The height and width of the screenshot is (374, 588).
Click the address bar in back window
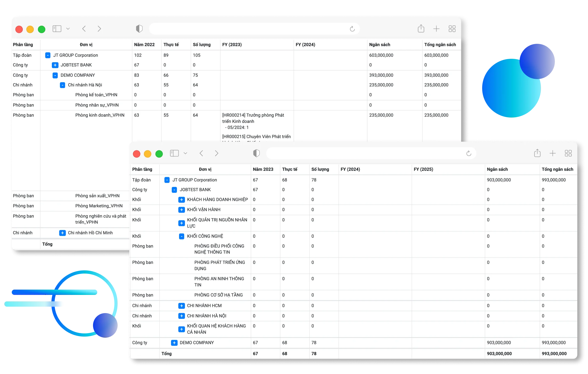(x=254, y=29)
